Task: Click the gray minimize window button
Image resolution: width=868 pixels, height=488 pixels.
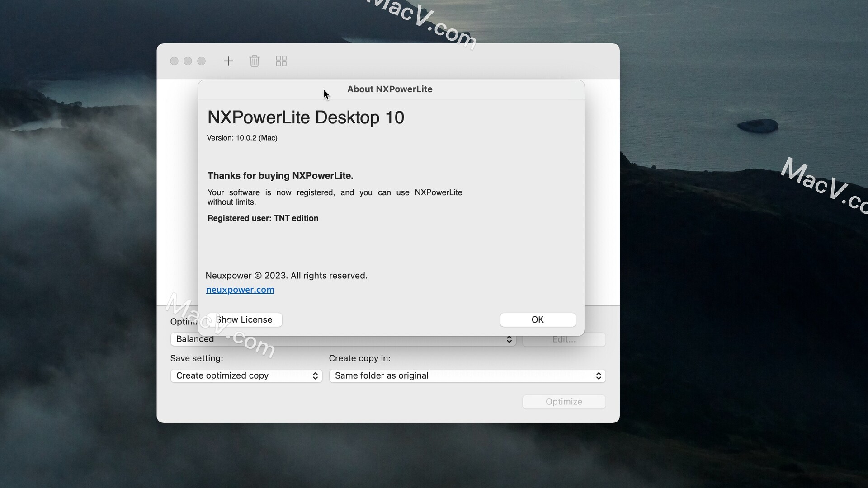Action: click(x=188, y=61)
